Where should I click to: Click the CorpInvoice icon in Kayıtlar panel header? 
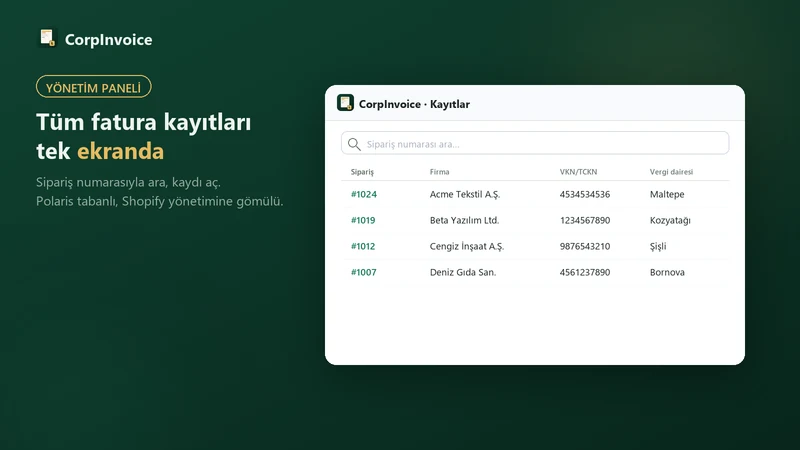[345, 103]
